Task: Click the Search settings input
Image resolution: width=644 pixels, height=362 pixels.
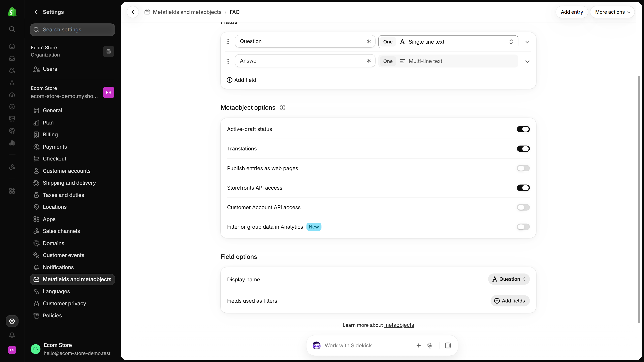Action: (72, 30)
